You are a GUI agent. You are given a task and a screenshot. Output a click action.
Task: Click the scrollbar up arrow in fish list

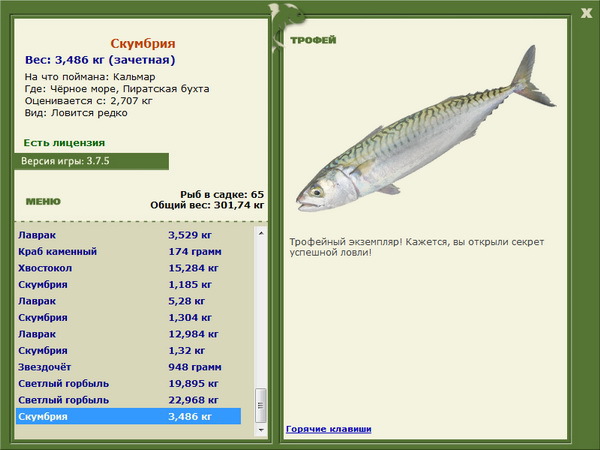coord(261,233)
